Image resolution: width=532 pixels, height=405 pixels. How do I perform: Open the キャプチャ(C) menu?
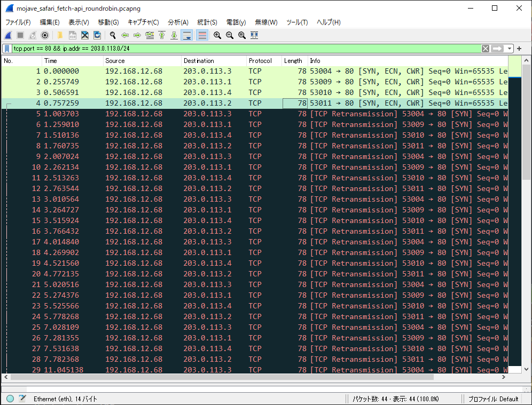tap(143, 22)
